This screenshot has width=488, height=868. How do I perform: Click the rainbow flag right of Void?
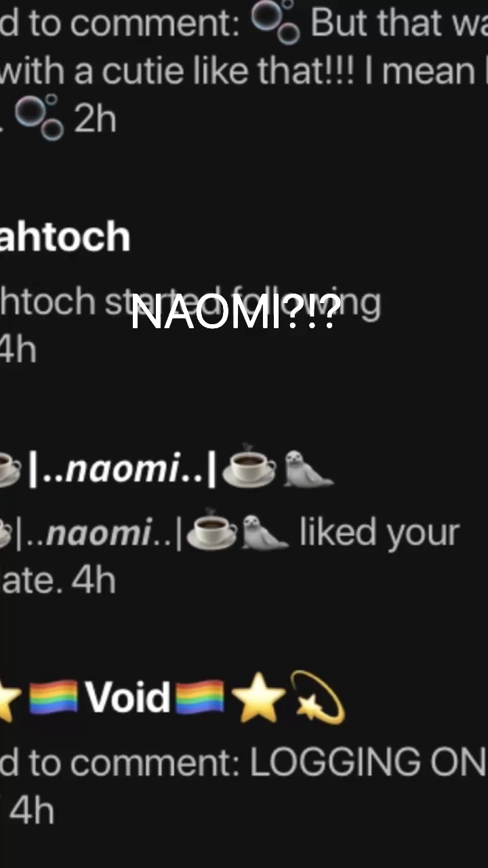pos(199,698)
